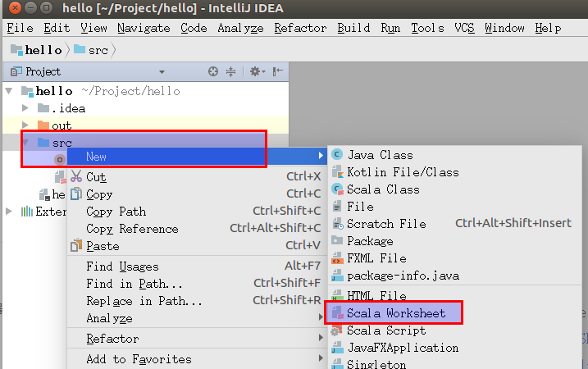Screen dimensions: 588x369
Task: Open the VCS menu
Action: tap(464, 28)
